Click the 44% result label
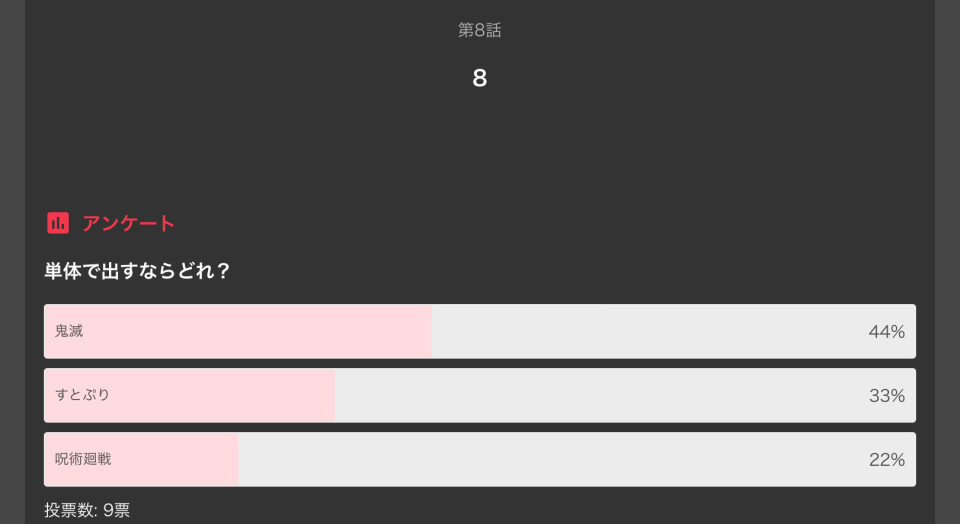Screen dimensions: 960x524 coord(887,332)
